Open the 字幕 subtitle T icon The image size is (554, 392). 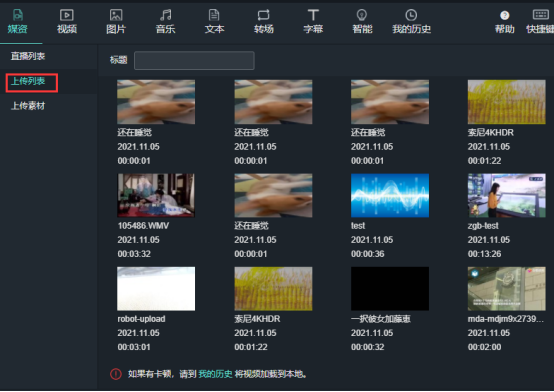click(x=313, y=15)
